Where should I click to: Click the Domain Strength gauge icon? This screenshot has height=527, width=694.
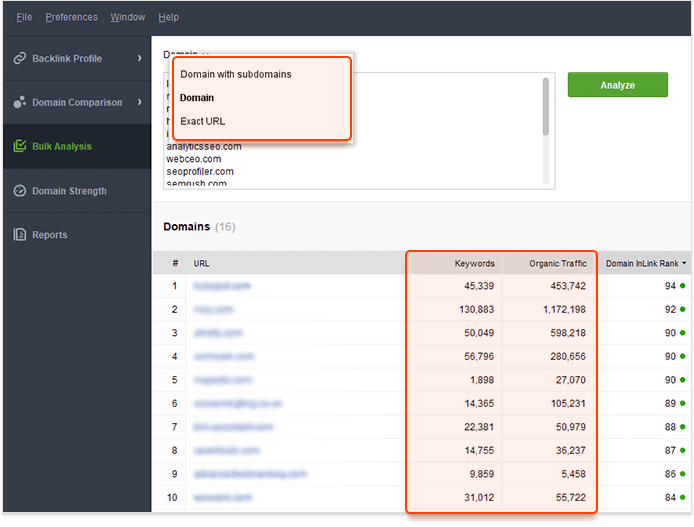pos(19,191)
